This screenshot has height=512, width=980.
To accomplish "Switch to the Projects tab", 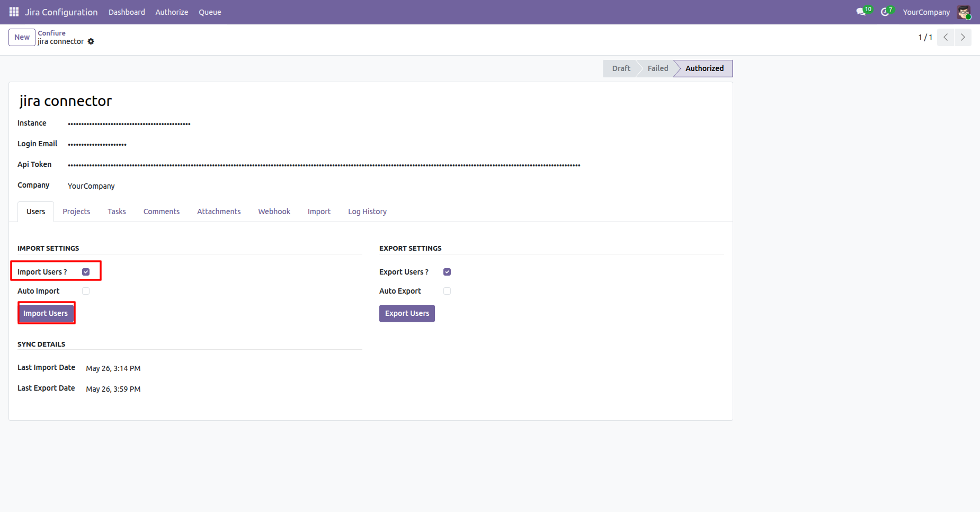I will [x=76, y=211].
